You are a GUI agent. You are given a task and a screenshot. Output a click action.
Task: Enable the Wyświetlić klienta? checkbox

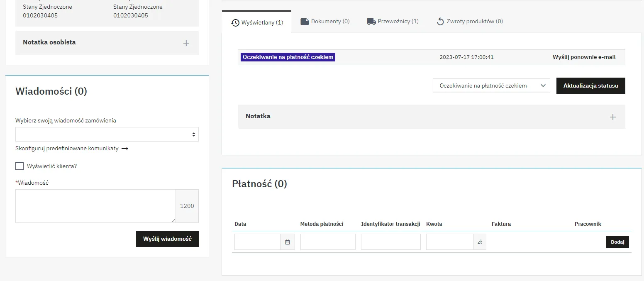pos(20,166)
